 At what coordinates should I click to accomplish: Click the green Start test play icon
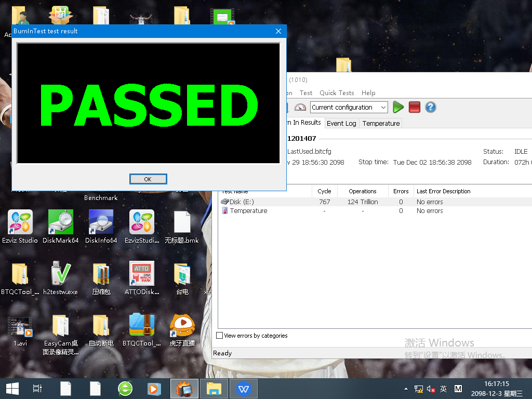[x=398, y=107]
